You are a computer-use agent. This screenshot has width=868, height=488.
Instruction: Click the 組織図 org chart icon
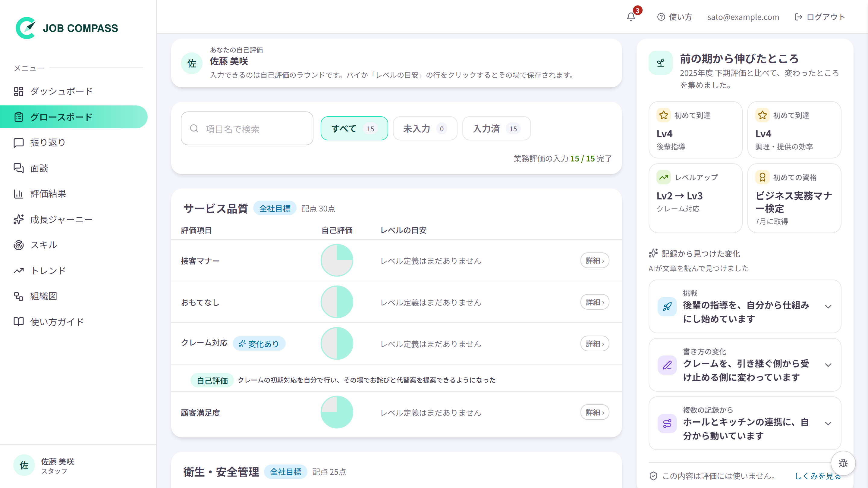(x=18, y=296)
